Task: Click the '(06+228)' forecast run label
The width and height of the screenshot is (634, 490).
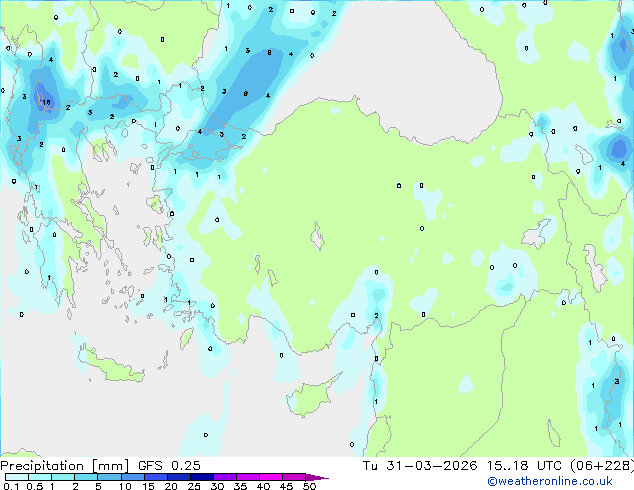Action: 602,466
